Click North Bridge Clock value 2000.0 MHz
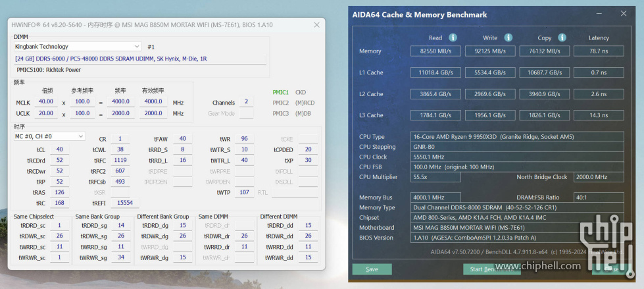Image resolution: width=644 pixels, height=289 pixels. point(599,177)
